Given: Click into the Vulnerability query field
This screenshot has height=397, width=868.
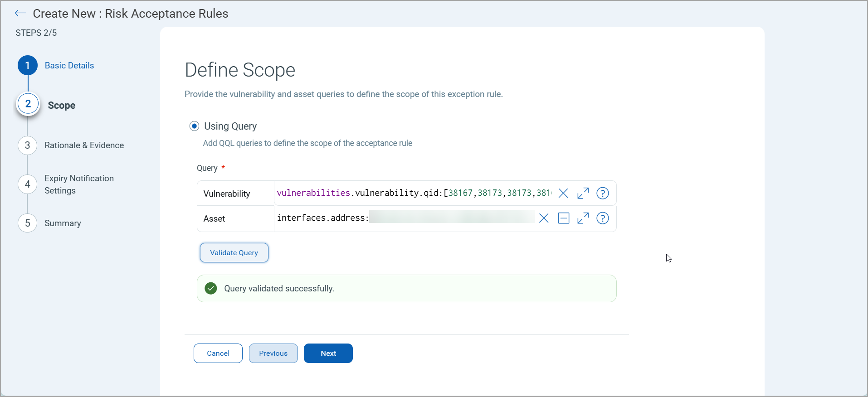Looking at the screenshot, I should point(413,194).
